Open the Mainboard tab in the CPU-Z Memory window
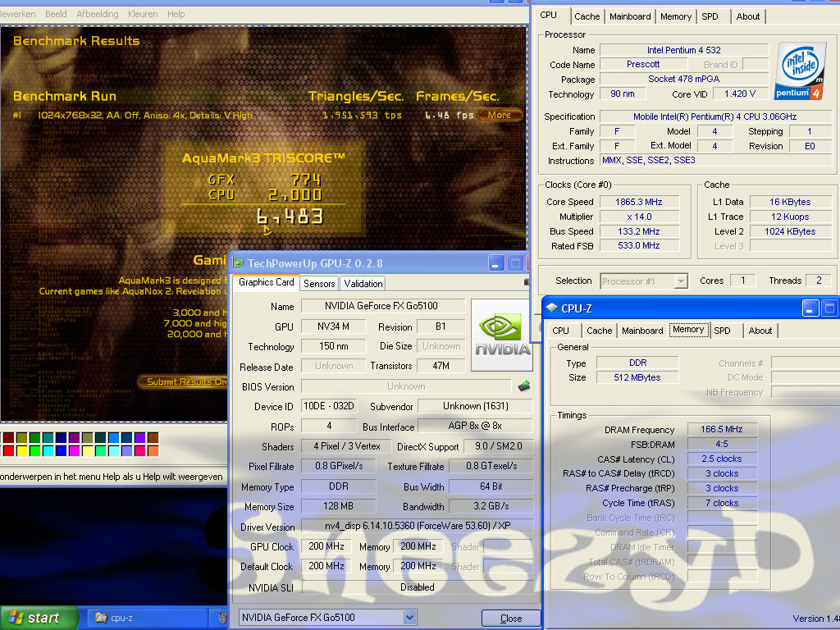 (642, 331)
